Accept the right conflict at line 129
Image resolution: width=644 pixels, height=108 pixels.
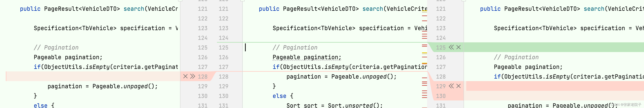(x=451, y=86)
